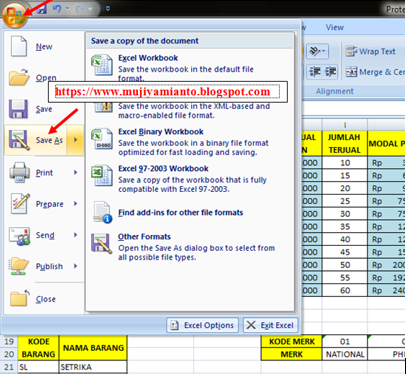Open the View ribbon tab
Image resolution: width=407 pixels, height=382 pixels.
[335, 27]
